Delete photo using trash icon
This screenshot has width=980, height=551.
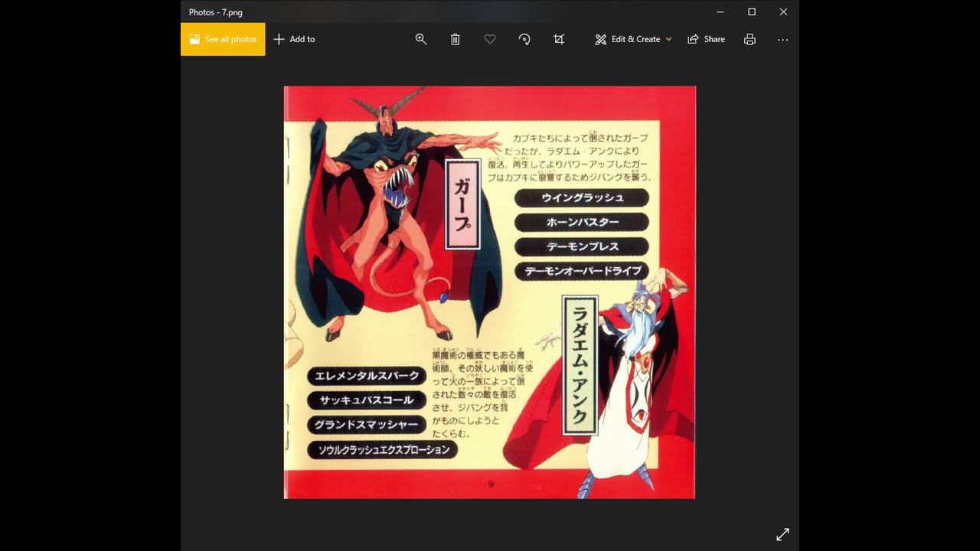pos(456,39)
